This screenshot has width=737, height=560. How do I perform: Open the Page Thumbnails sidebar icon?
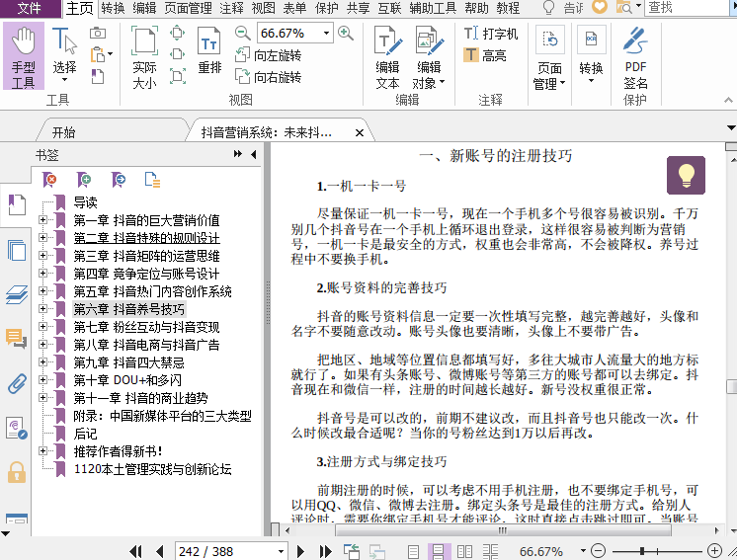pos(17,250)
